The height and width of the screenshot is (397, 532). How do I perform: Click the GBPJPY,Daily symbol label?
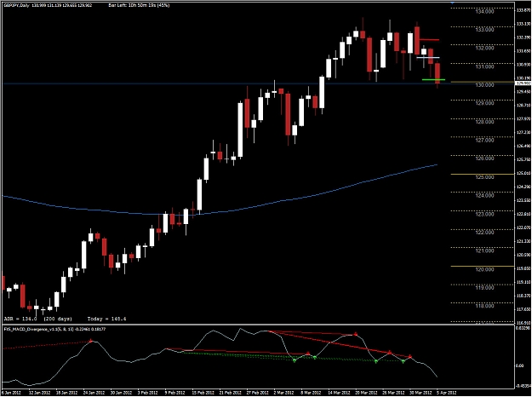(17, 5)
